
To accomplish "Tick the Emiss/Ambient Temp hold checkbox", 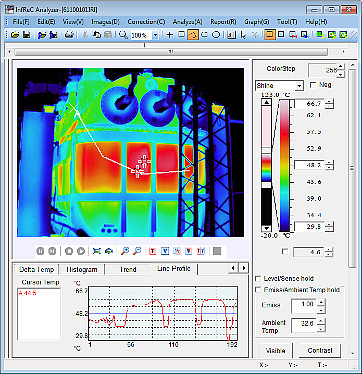I will click(258, 290).
